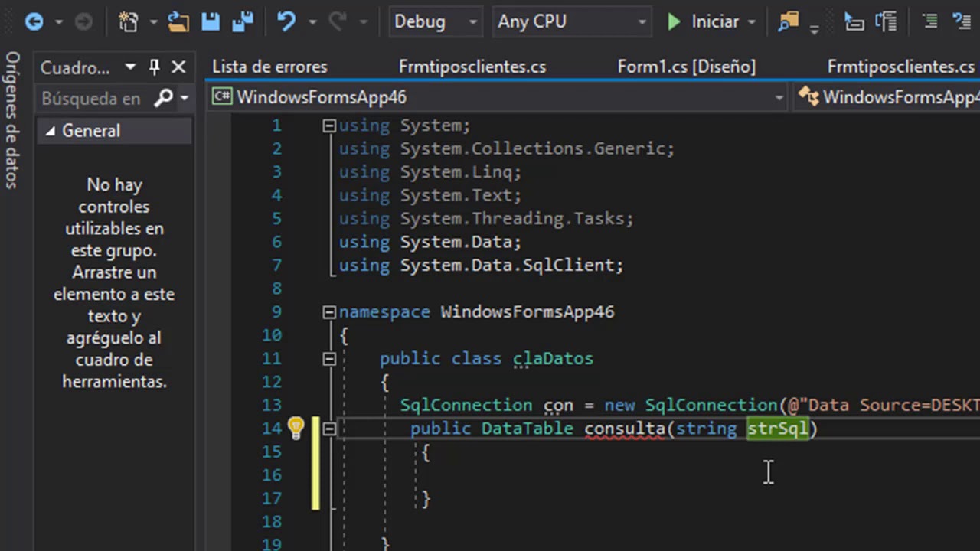Collapse the General toolbox group
The height and width of the screenshot is (551, 980).
point(51,132)
